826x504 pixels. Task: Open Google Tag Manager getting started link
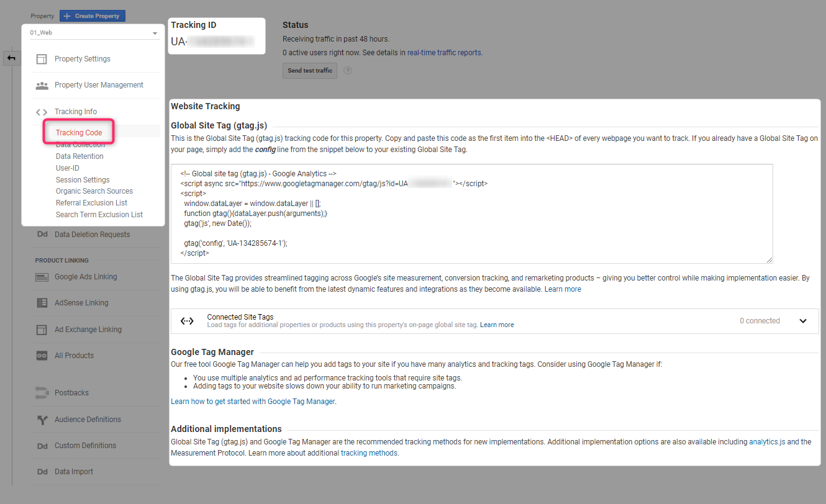253,402
